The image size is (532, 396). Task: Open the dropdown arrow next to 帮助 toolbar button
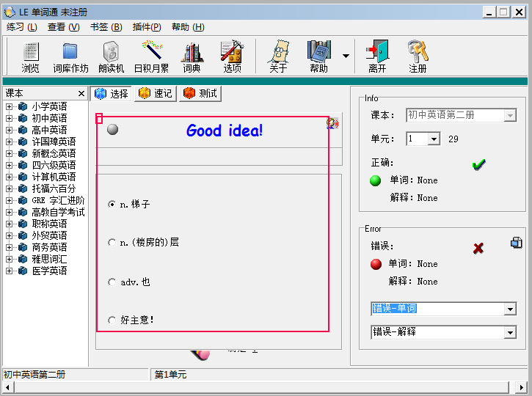[x=346, y=56]
